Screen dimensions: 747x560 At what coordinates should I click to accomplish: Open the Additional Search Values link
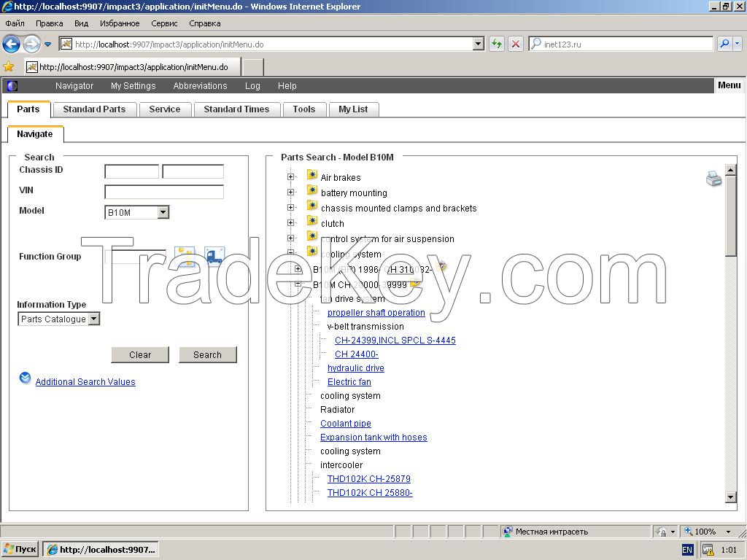click(x=85, y=382)
